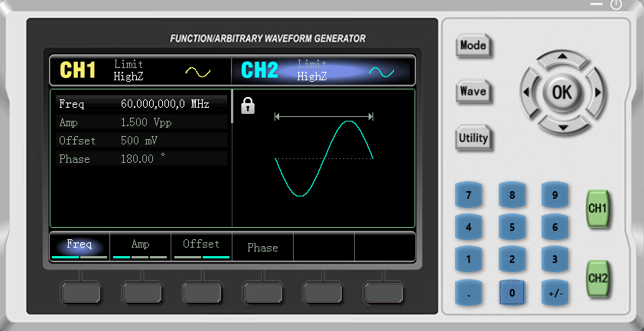Select the Phase 180.00° row
Image resolution: width=644 pixels, height=331 pixels.
141,159
